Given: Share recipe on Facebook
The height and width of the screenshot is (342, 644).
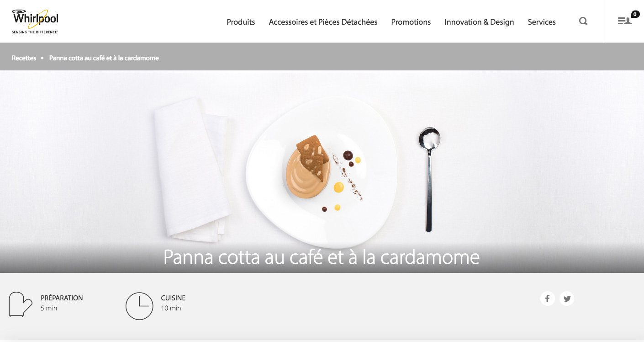Looking at the screenshot, I should pos(547,299).
